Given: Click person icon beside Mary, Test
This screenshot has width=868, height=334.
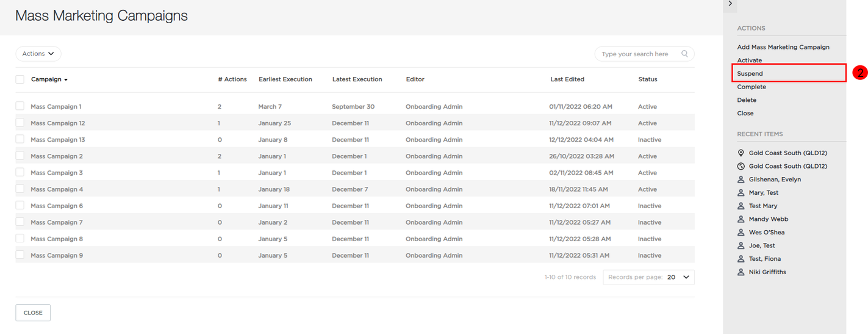Looking at the screenshot, I should pyautogui.click(x=741, y=193).
